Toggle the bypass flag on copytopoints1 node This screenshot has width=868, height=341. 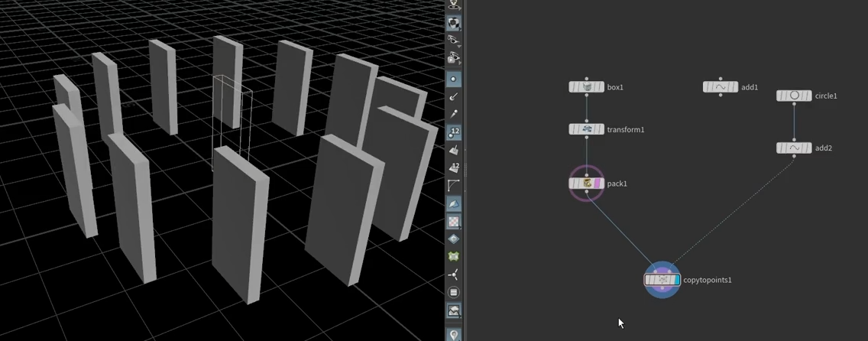pyautogui.click(x=648, y=280)
